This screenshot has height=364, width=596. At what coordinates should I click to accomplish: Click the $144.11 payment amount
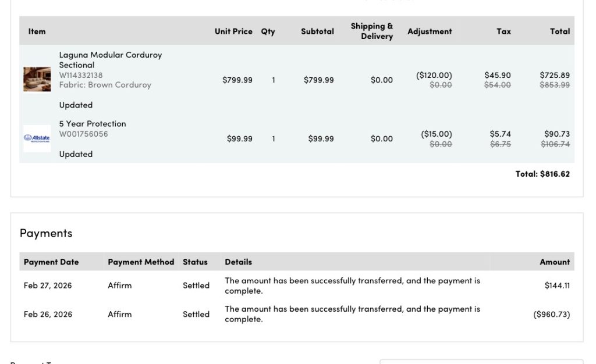[557, 286]
